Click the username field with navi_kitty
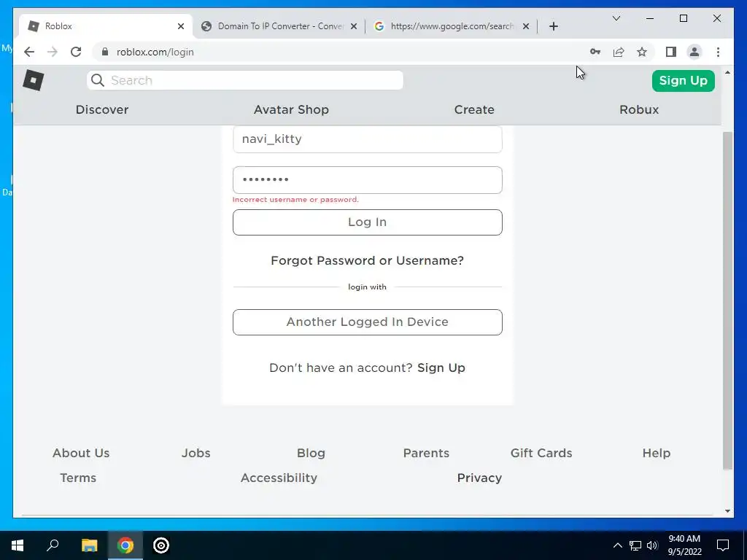The width and height of the screenshot is (747, 560). (x=368, y=139)
